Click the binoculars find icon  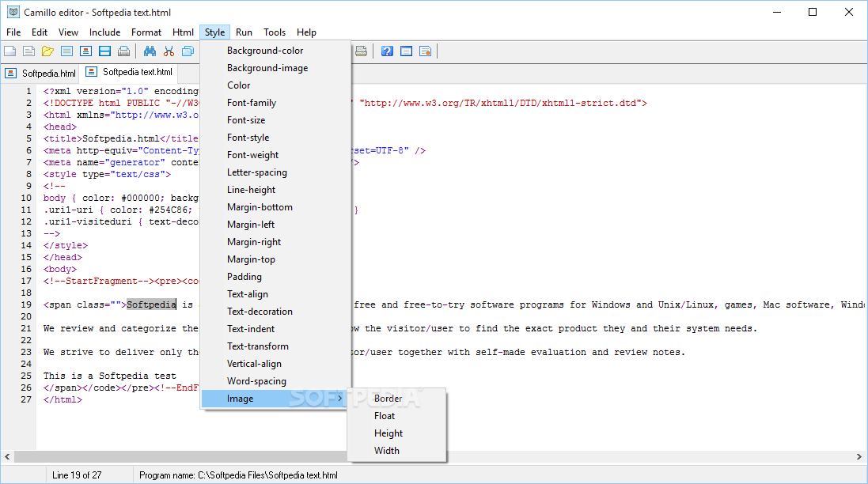[150, 51]
